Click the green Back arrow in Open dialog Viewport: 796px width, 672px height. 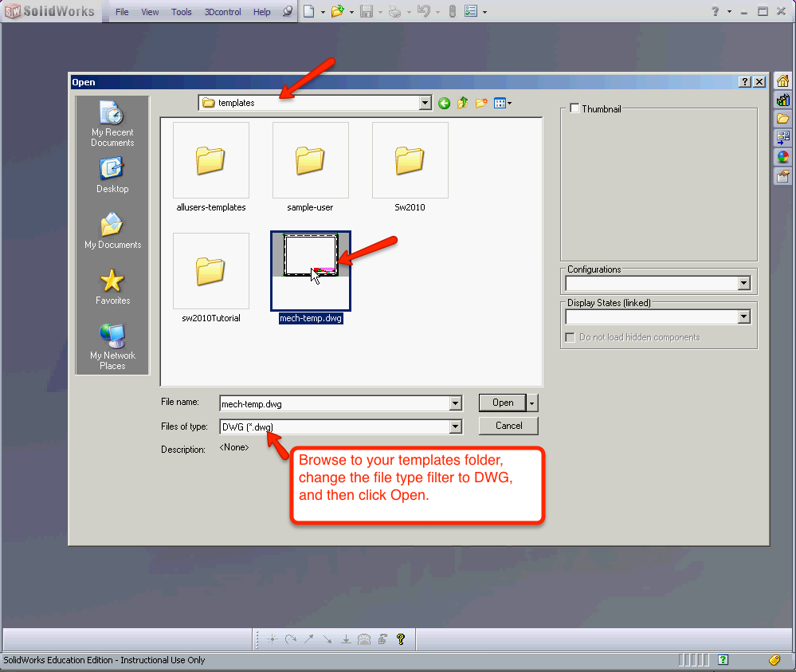click(444, 103)
